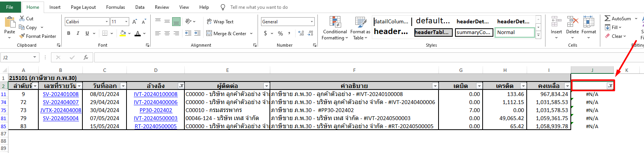The image size is (644, 153).
Task: Toggle italic formatting
Action: [78, 33]
